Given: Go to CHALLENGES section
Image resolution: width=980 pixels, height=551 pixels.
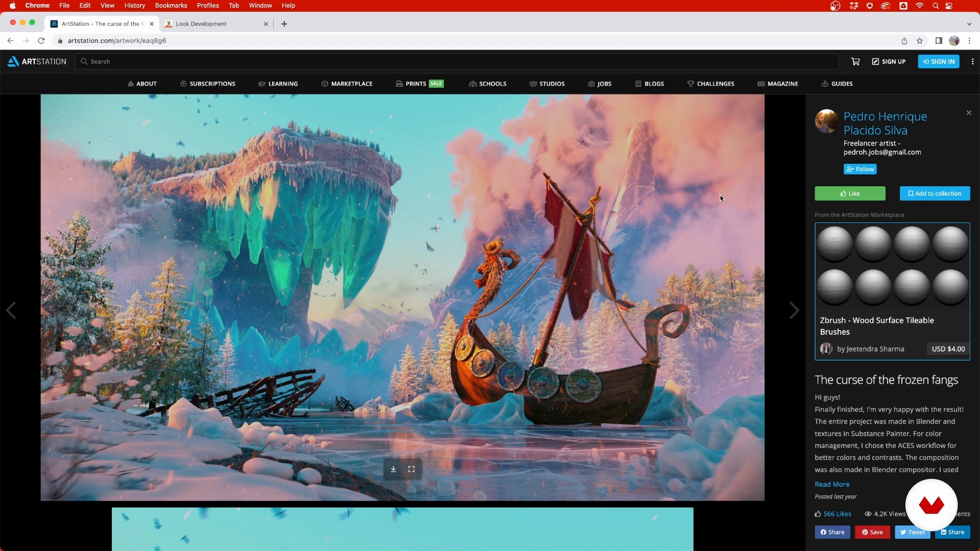Looking at the screenshot, I should tap(710, 84).
